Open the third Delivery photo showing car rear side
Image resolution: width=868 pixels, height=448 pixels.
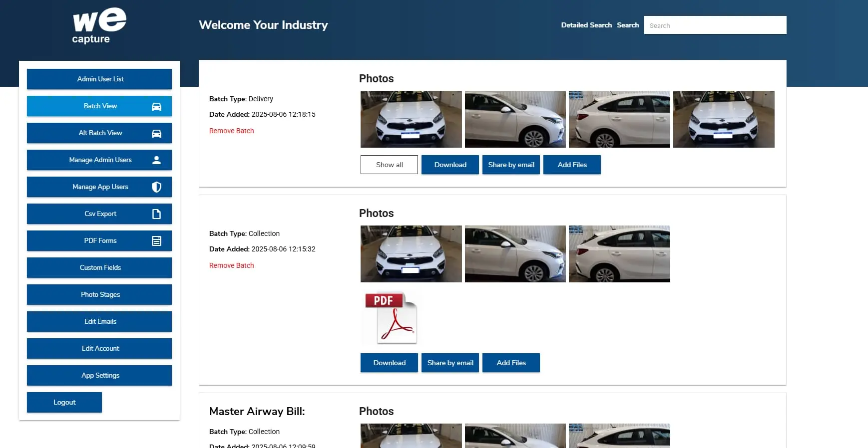(x=619, y=119)
